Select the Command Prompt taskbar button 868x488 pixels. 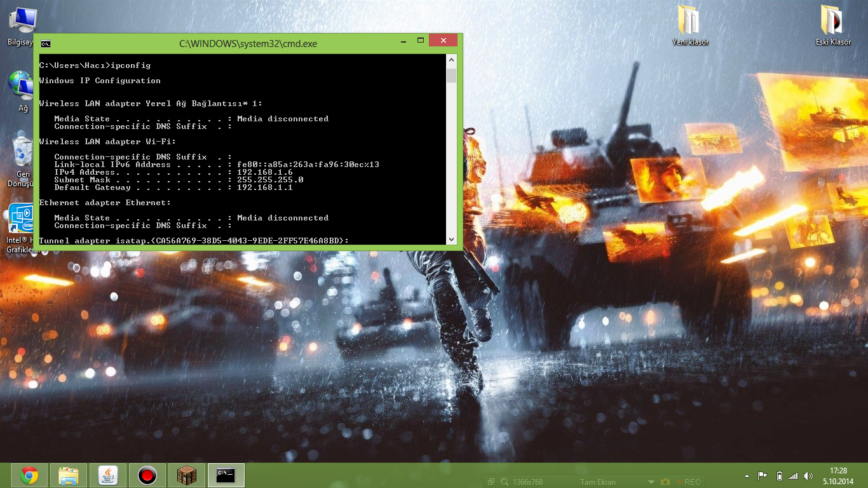click(x=226, y=475)
